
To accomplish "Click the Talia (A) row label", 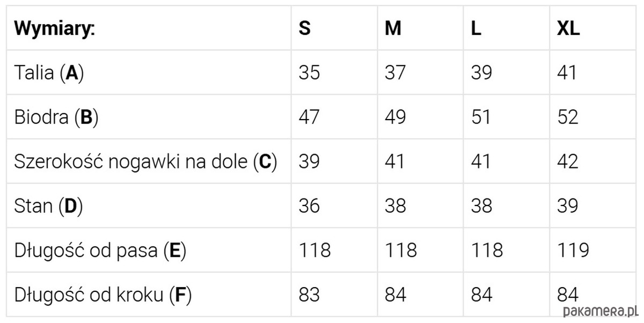I will point(49,72).
